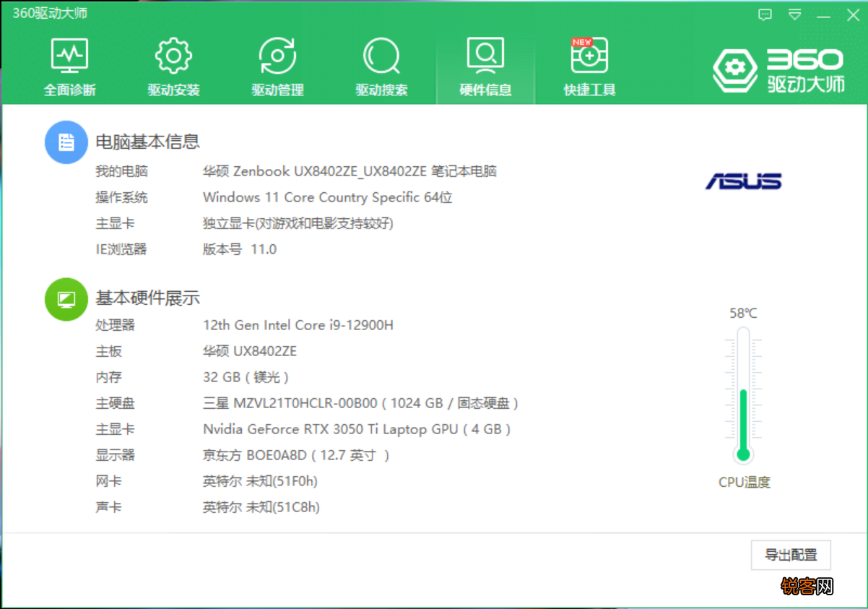Open the 驱动搜索 driver search tab
Screen dimensions: 868x609
click(381, 67)
